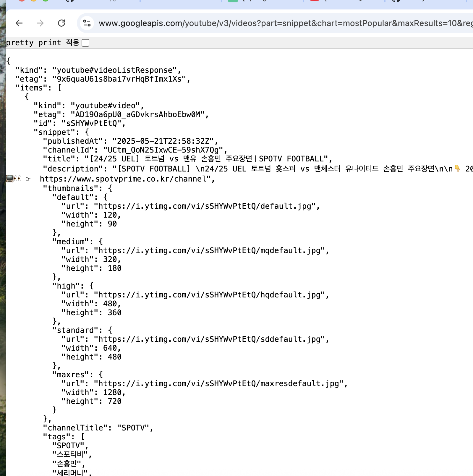
Task: Click the video id "sSHYWvPtEtQ" value
Action: point(91,123)
